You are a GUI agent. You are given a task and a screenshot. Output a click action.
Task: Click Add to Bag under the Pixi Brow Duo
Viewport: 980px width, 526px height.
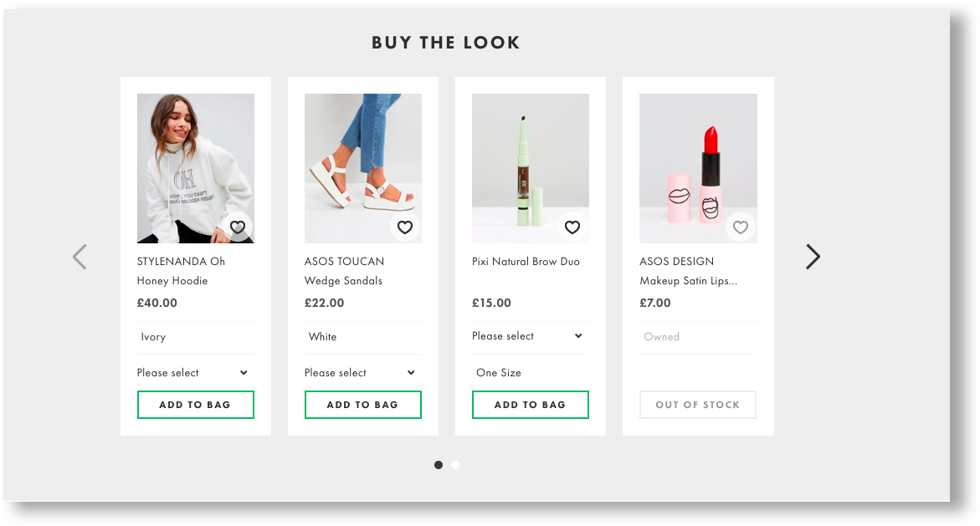530,404
